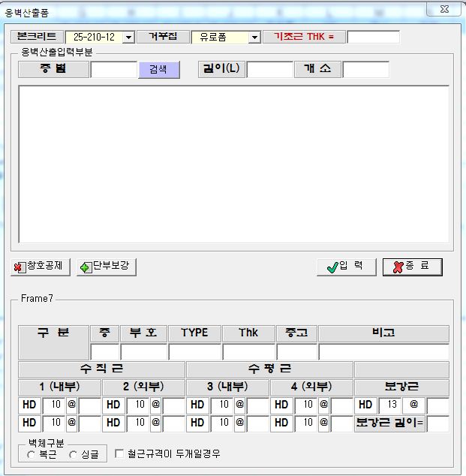Click the input field under 층고 header
Viewport: 466px width, 476px height.
click(x=296, y=352)
